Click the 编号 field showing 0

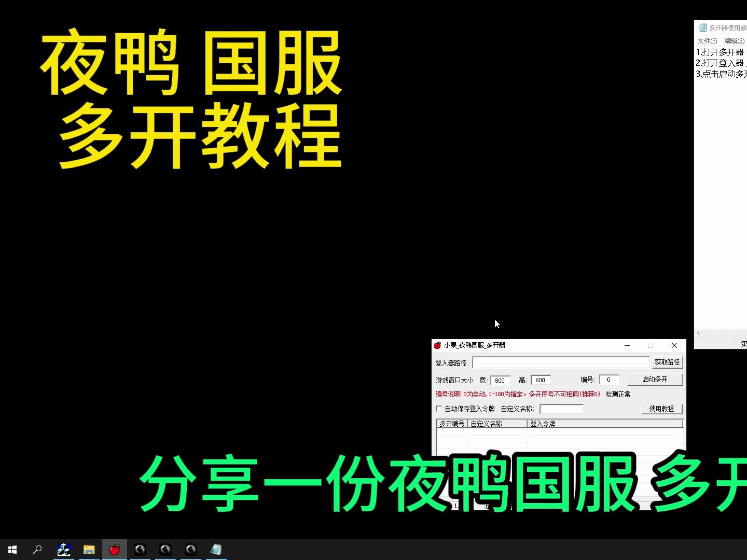tap(609, 380)
